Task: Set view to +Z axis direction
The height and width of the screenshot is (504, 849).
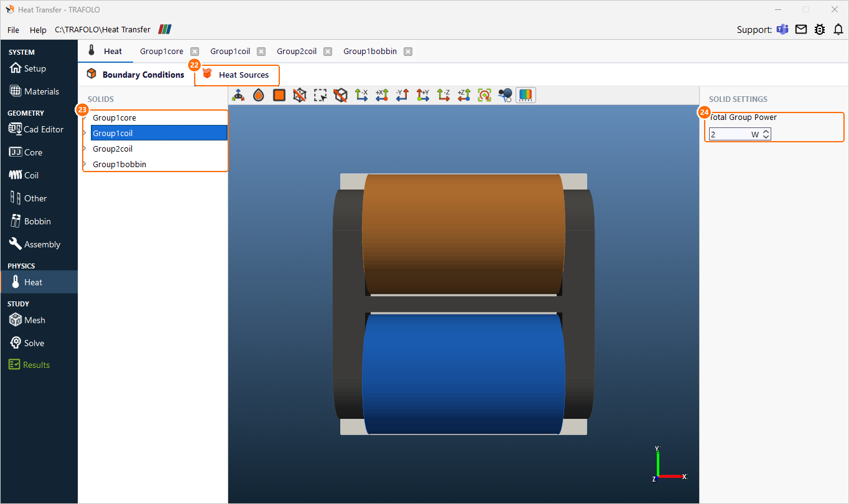Action: (464, 95)
